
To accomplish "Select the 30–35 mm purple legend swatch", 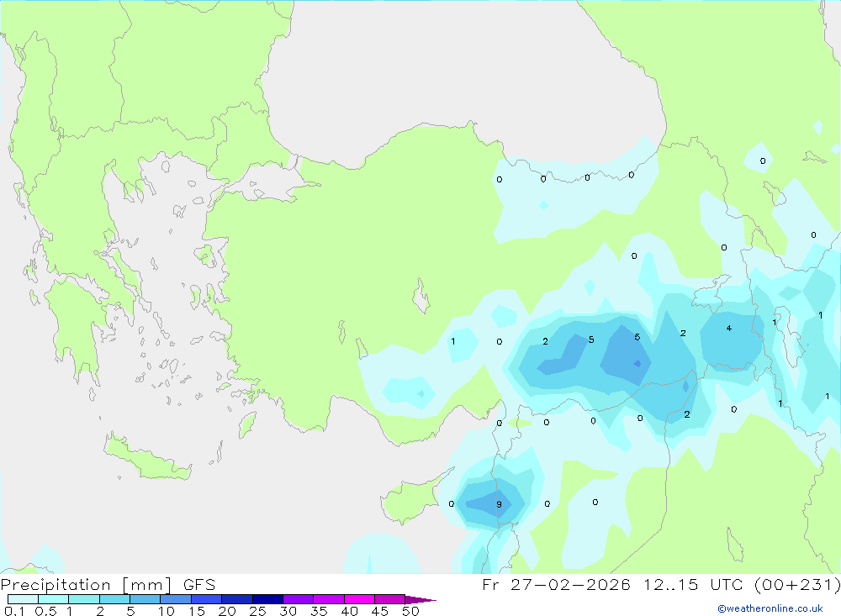I will (x=299, y=599).
